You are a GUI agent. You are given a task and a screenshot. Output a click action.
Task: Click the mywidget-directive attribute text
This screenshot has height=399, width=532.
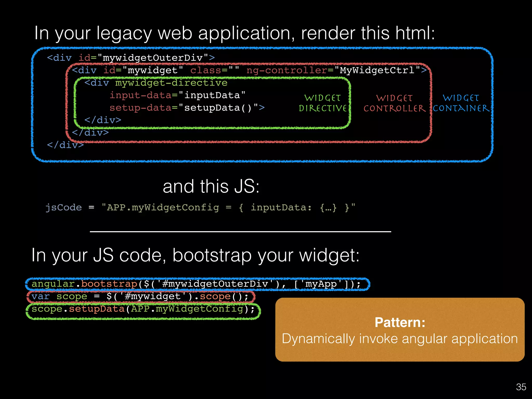pos(171,83)
